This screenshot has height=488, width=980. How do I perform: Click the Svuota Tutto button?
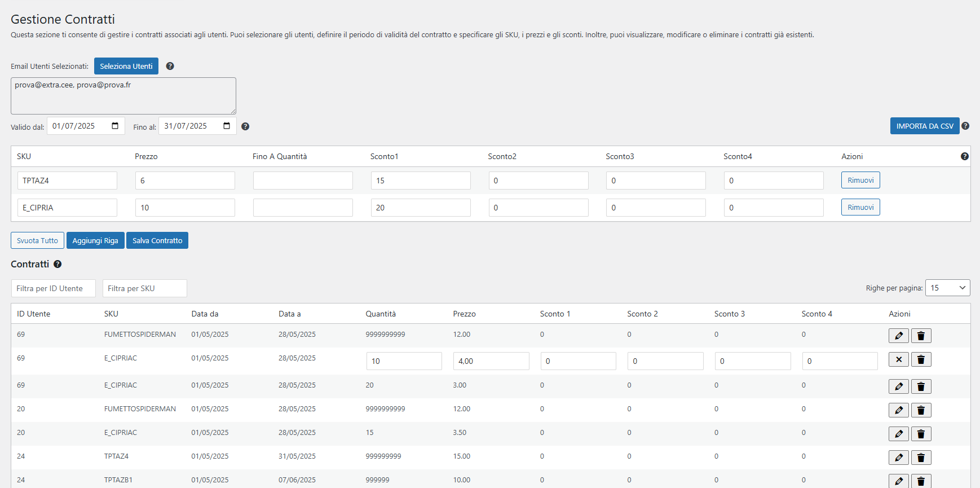[x=37, y=240]
